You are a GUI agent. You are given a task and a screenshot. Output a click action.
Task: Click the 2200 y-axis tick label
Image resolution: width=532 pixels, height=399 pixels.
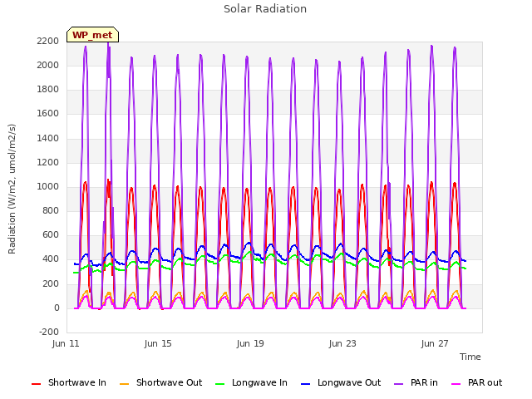[48, 41]
